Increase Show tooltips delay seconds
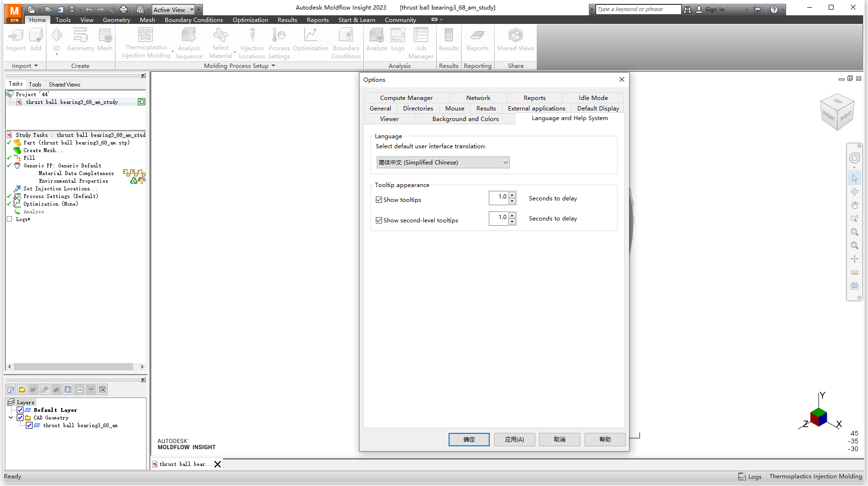Screen dimensions: 868x486 click(x=512, y=195)
